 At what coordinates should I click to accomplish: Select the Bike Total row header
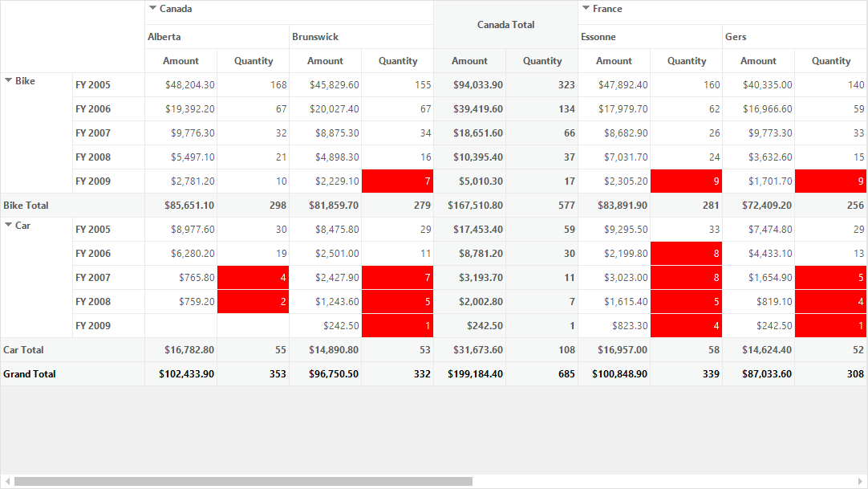72,205
